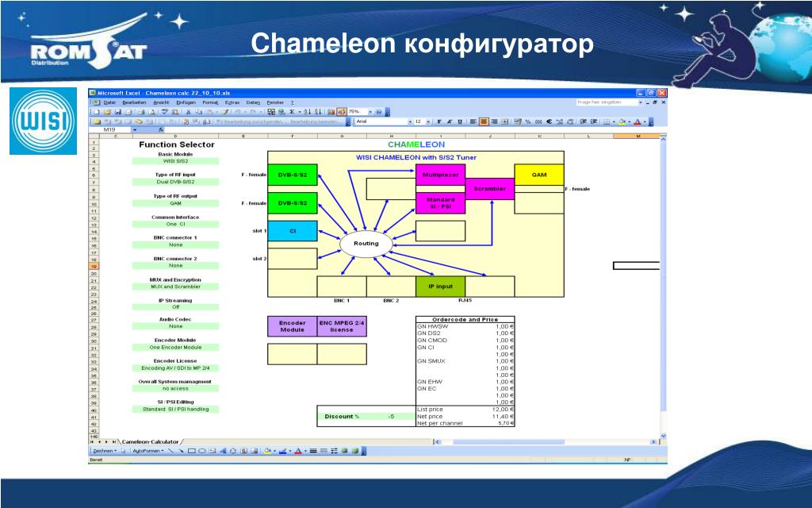Viewport: 812px width, 508px height.
Task: Click the Multiplexer block in the diagram
Action: point(440,175)
